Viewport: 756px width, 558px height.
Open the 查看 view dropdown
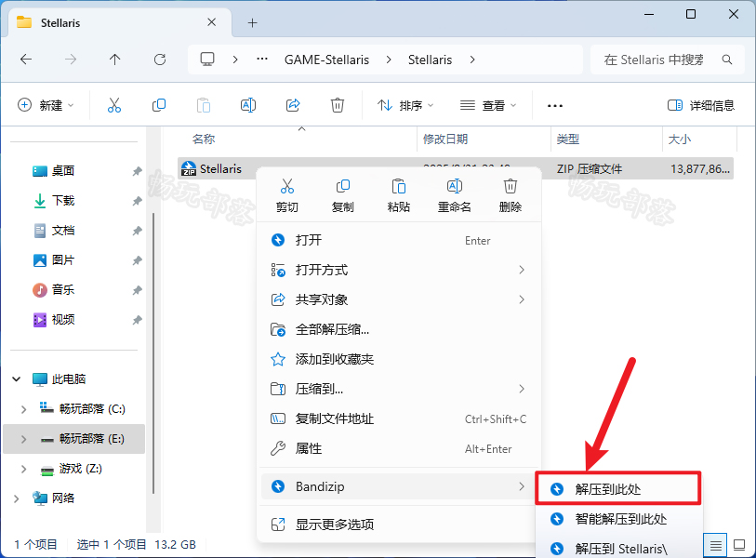[x=488, y=105]
